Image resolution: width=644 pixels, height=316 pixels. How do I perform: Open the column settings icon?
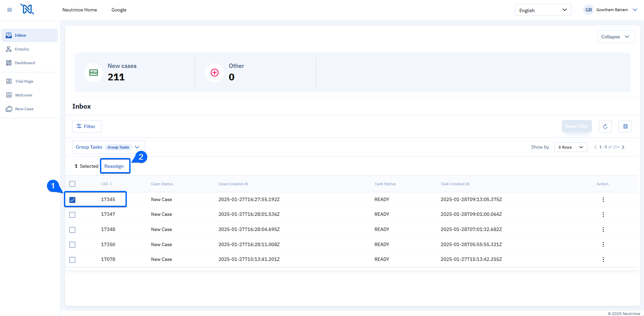(625, 126)
